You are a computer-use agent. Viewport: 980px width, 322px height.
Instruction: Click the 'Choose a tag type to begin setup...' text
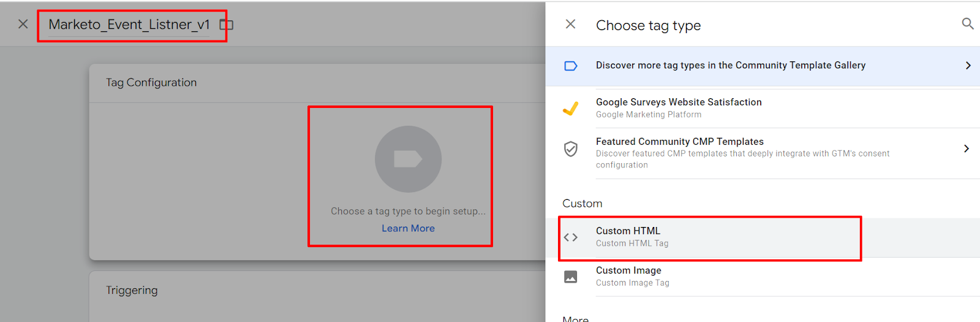click(408, 211)
